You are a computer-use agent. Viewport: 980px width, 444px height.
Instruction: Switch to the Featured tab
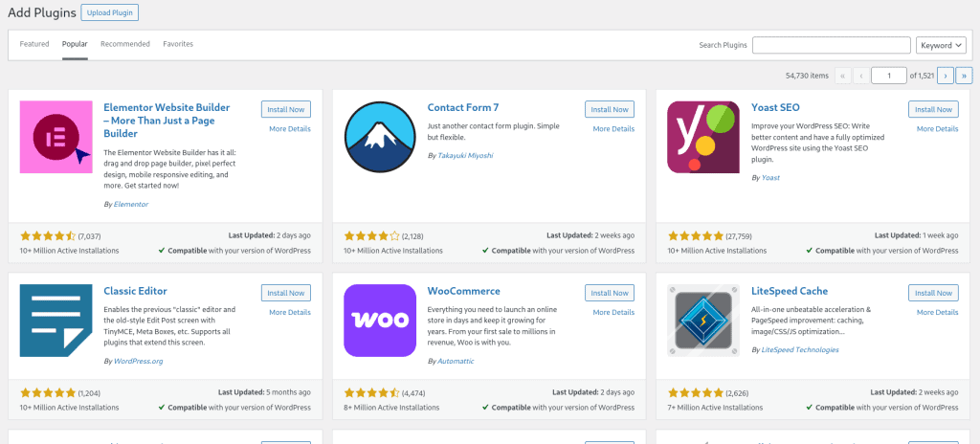pyautogui.click(x=34, y=44)
